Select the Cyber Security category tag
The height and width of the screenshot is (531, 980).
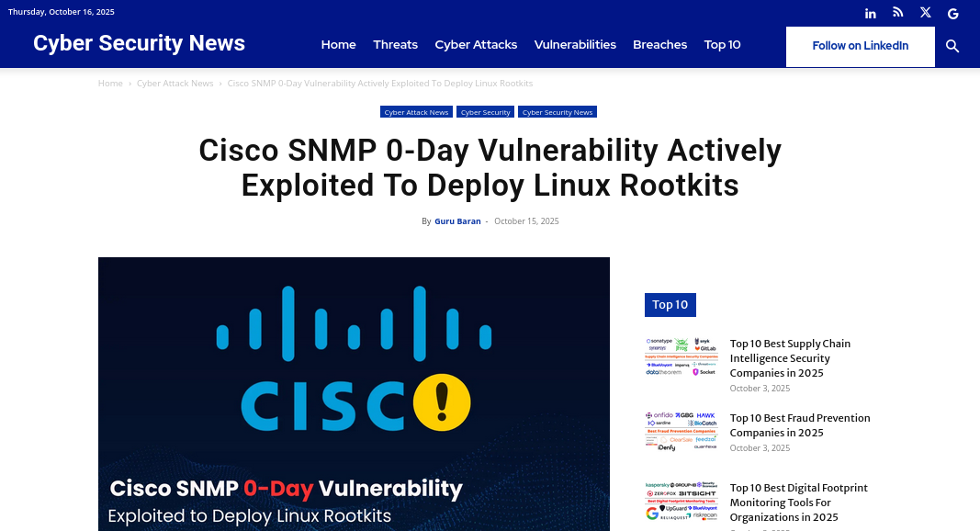click(485, 112)
